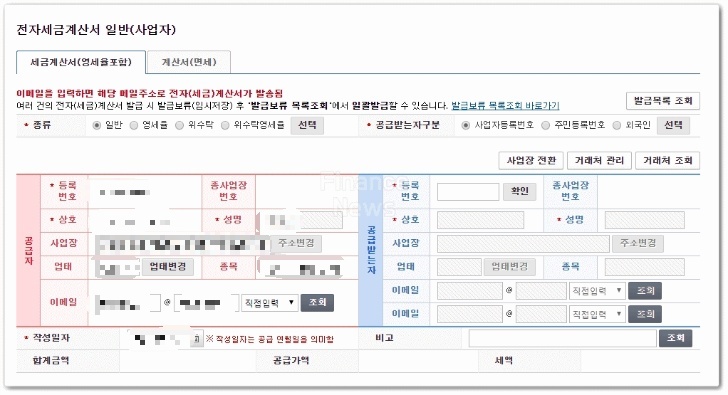Select 사업자등록번호 recipient type

465,125
